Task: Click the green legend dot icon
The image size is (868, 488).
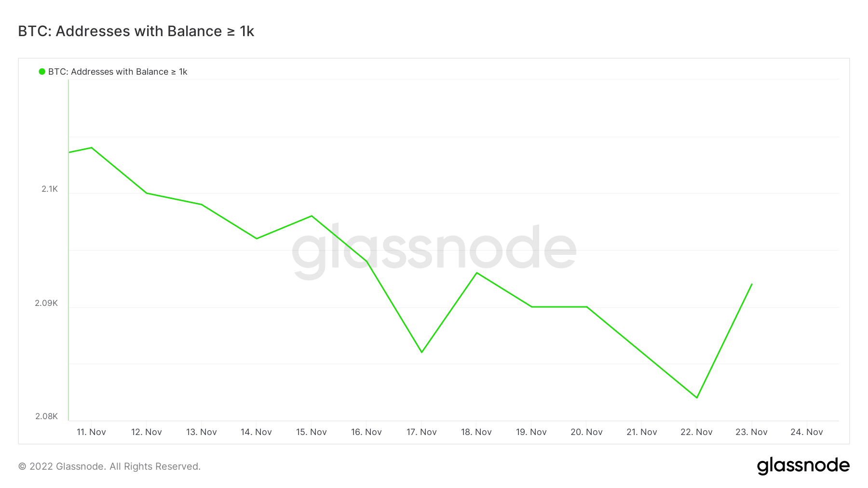Action: (42, 72)
